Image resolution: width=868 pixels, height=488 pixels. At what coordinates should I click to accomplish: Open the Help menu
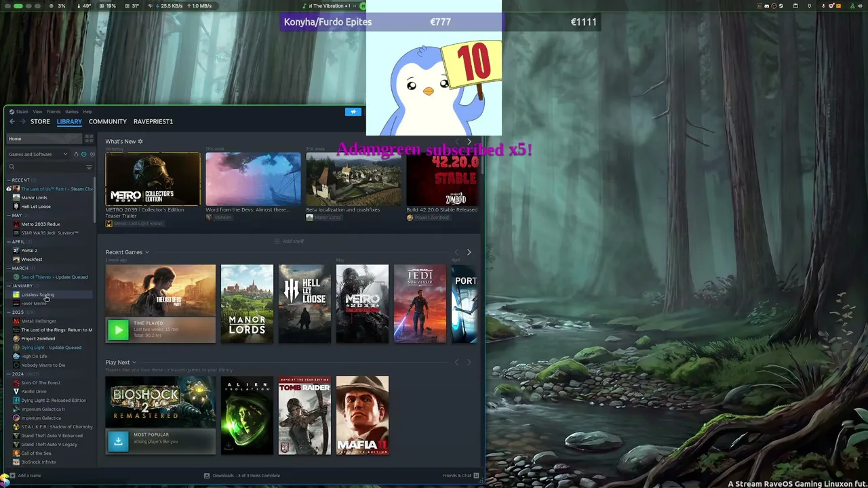coord(87,112)
